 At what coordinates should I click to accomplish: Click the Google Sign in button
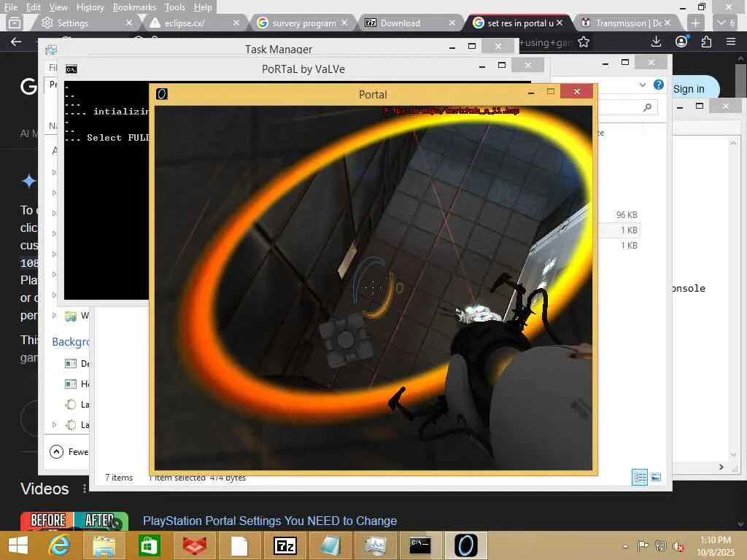(x=689, y=89)
